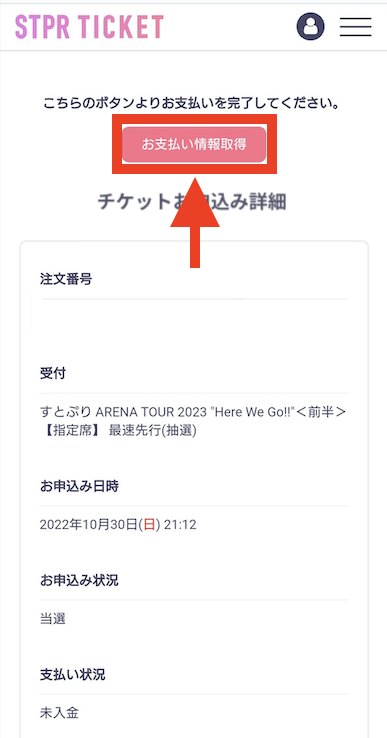Click the お支払い情報取得 button
This screenshot has height=738, width=387.
(x=194, y=144)
